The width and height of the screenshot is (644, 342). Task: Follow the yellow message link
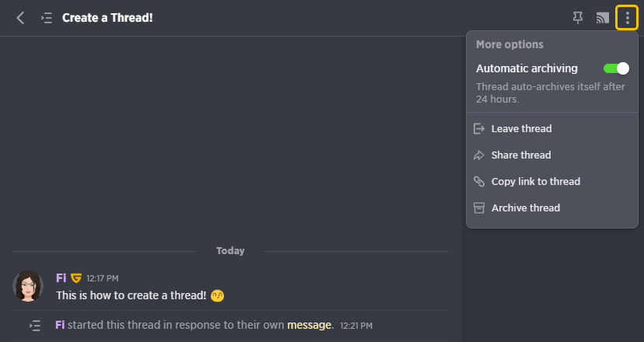pos(309,325)
